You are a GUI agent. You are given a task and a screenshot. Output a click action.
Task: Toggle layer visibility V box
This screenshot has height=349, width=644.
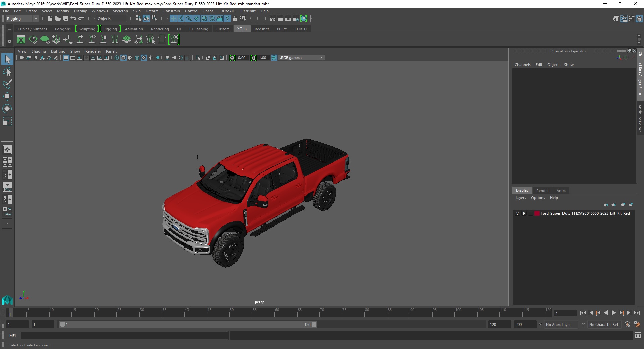click(x=517, y=213)
